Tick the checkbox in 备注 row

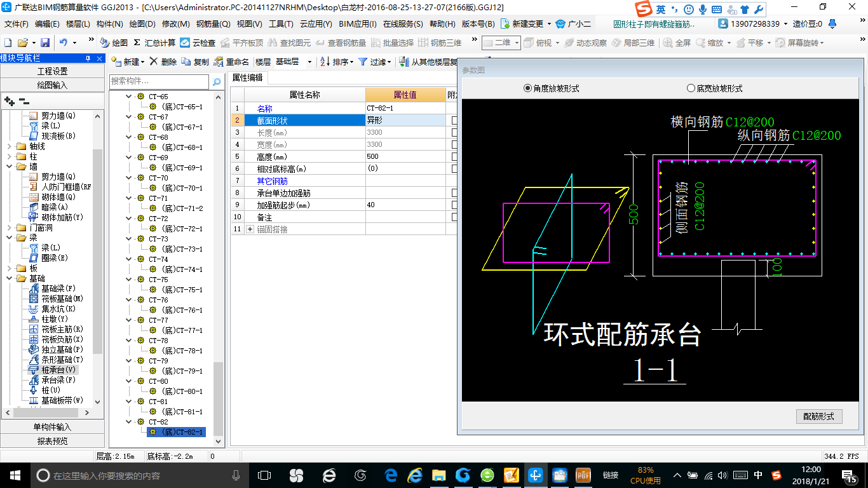455,217
